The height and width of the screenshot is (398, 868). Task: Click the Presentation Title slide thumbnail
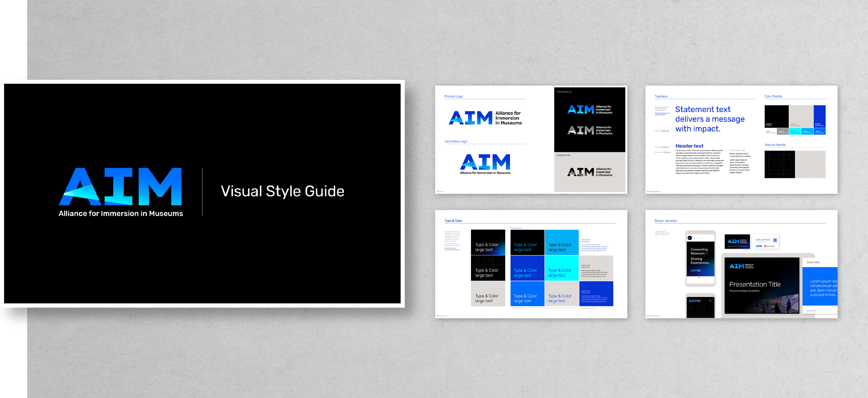pos(762,286)
